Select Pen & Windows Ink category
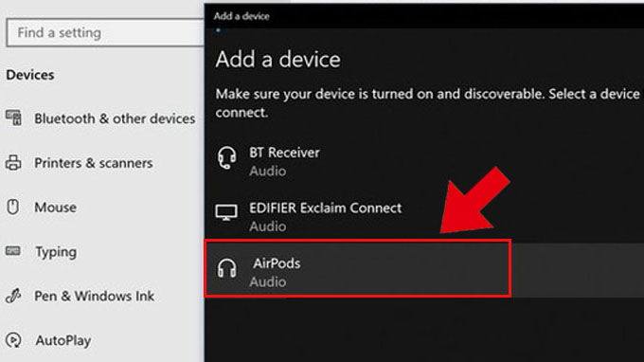Image resolution: width=644 pixels, height=362 pixels. coord(102,296)
